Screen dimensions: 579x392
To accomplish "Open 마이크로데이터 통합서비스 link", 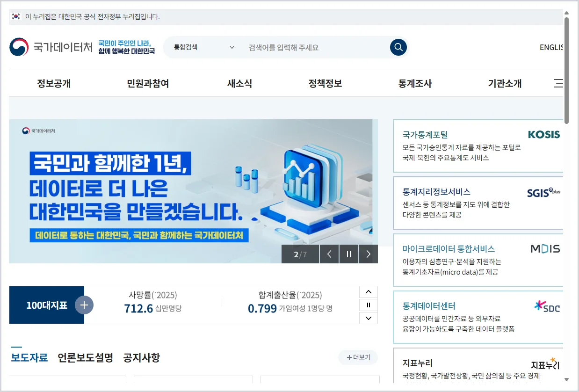I will pyautogui.click(x=449, y=249).
